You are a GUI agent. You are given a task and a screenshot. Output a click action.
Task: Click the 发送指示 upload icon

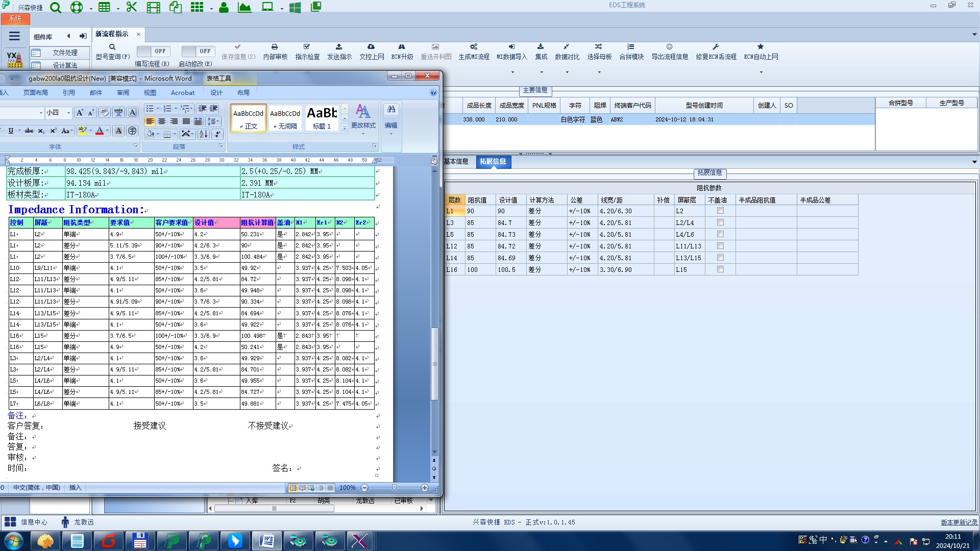pyautogui.click(x=339, y=47)
